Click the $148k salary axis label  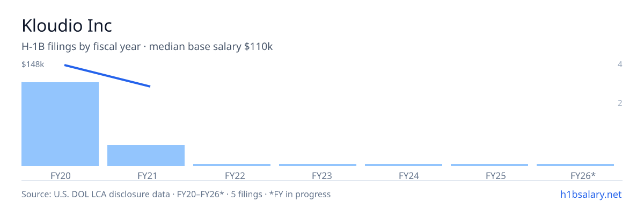pyautogui.click(x=33, y=64)
